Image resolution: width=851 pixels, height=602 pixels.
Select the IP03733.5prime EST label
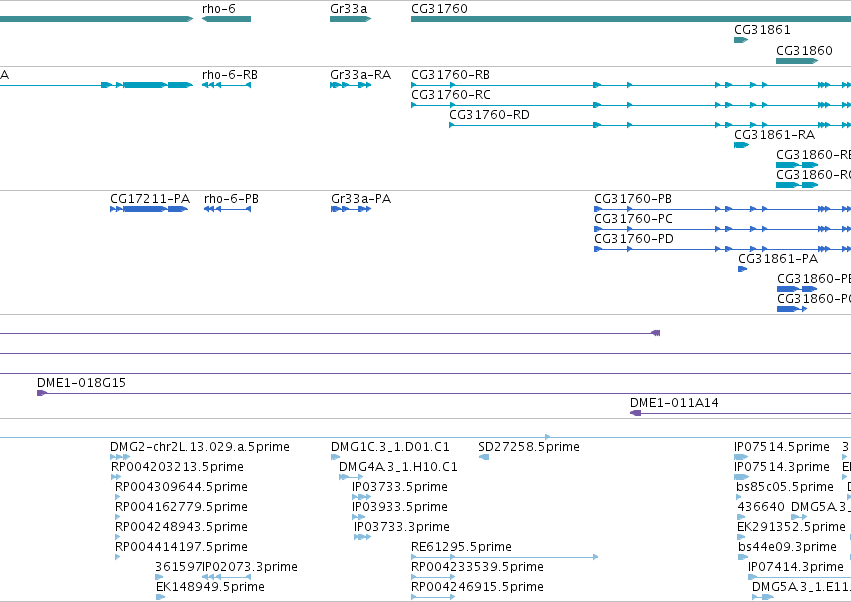tap(400, 487)
